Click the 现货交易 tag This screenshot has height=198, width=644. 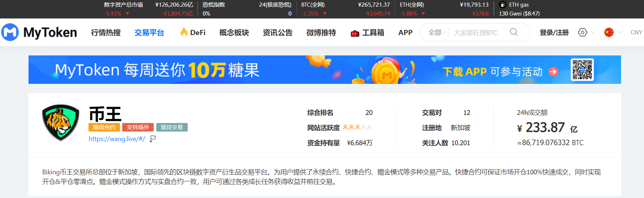[x=172, y=127]
